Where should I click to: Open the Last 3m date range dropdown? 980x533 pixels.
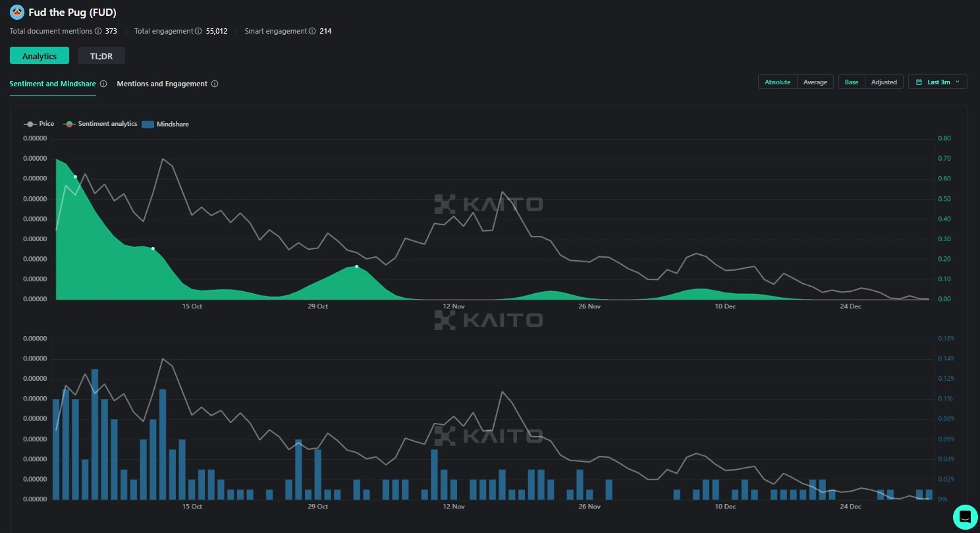point(938,82)
